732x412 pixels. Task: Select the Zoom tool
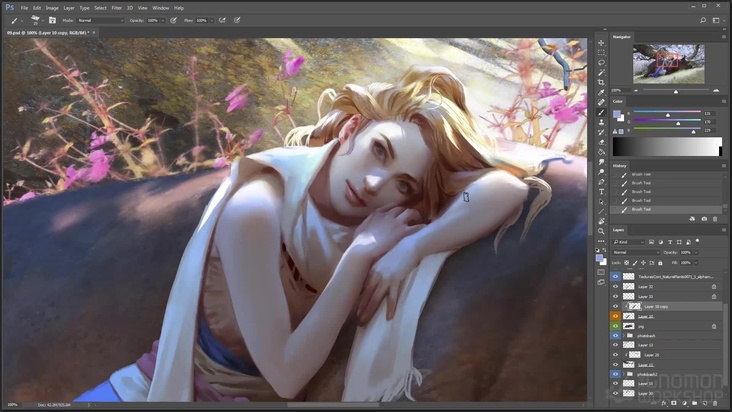601,231
